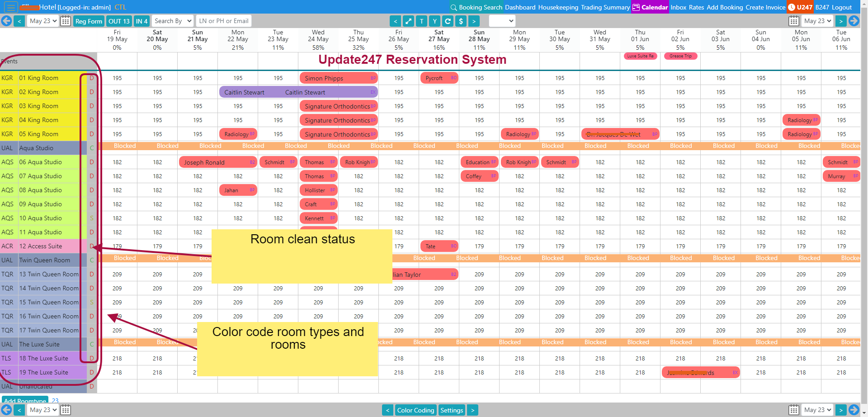This screenshot has width=868, height=417.
Task: Click the blue forward arrow circle at top right
Action: tap(854, 21)
